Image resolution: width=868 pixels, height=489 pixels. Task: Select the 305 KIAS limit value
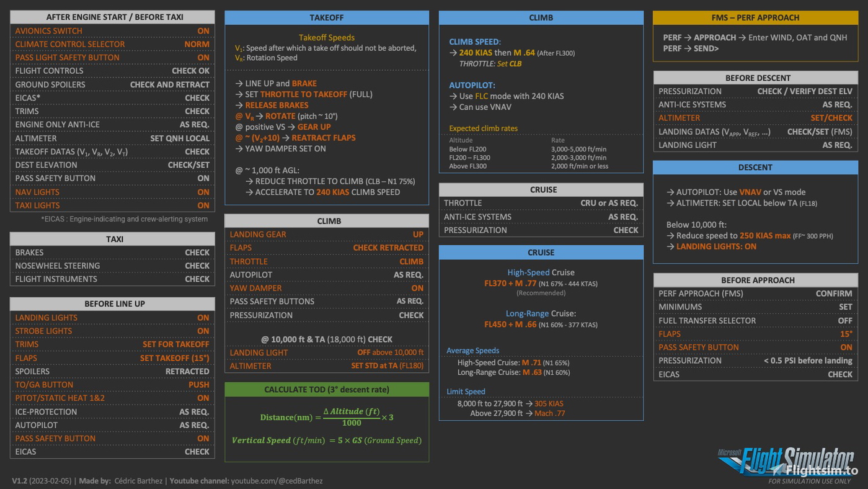[549, 404]
